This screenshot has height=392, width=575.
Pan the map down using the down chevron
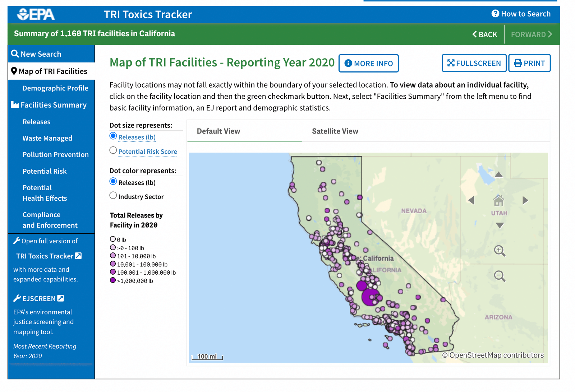point(498,225)
